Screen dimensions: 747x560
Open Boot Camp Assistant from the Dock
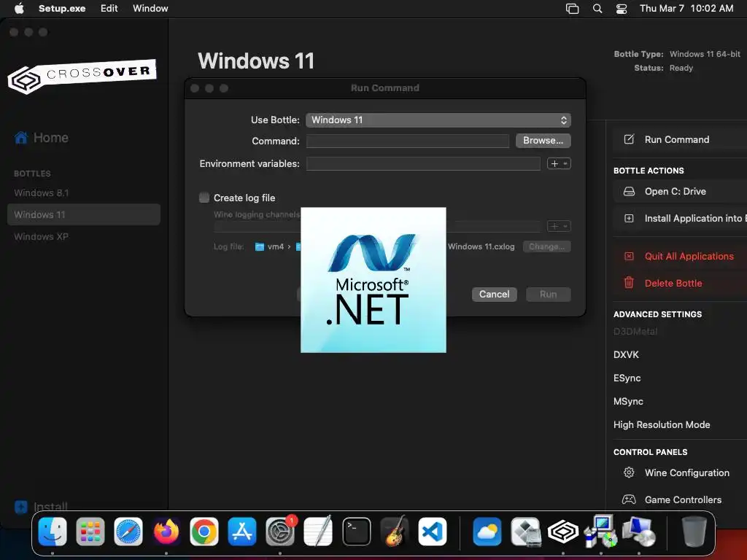tap(525, 532)
